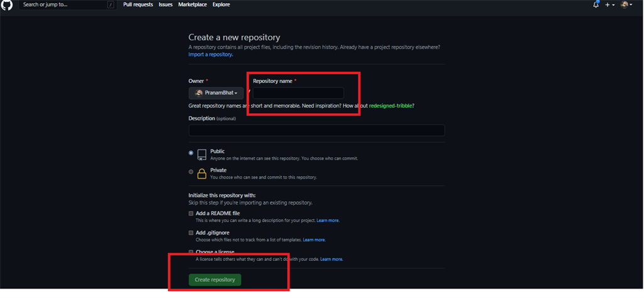
Task: Open the GitHub home logo
Action: (7, 4)
